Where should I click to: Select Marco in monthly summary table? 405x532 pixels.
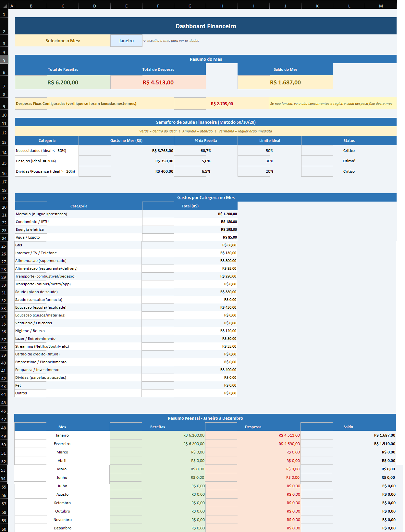coord(62,452)
